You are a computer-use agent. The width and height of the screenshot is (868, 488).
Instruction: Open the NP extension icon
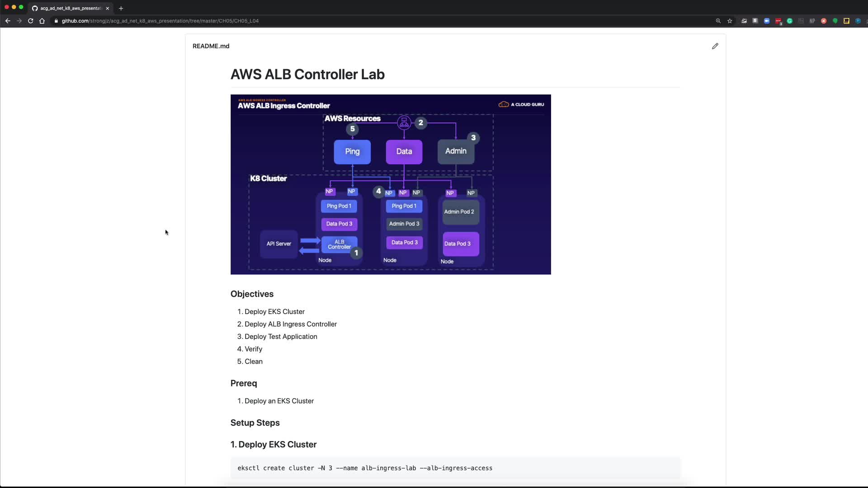812,21
